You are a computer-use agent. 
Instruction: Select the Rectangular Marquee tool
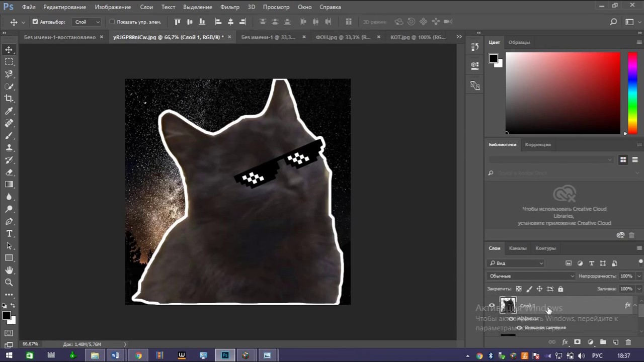pyautogui.click(x=9, y=62)
